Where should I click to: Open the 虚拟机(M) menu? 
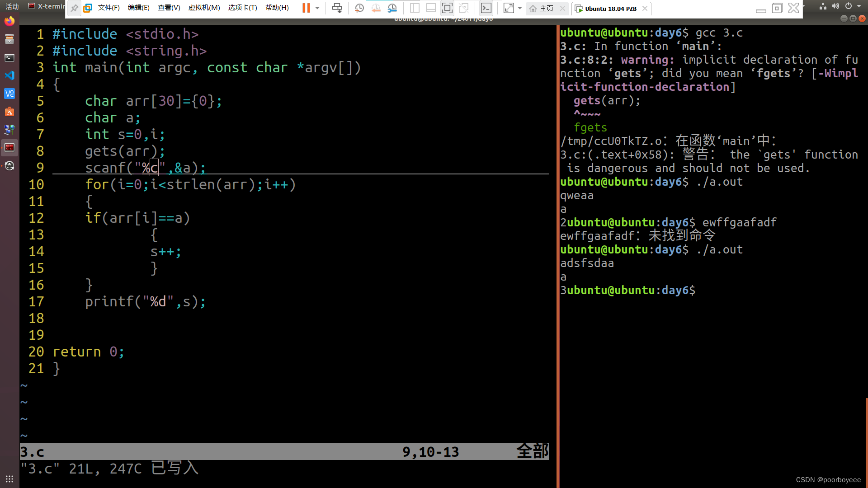click(204, 8)
